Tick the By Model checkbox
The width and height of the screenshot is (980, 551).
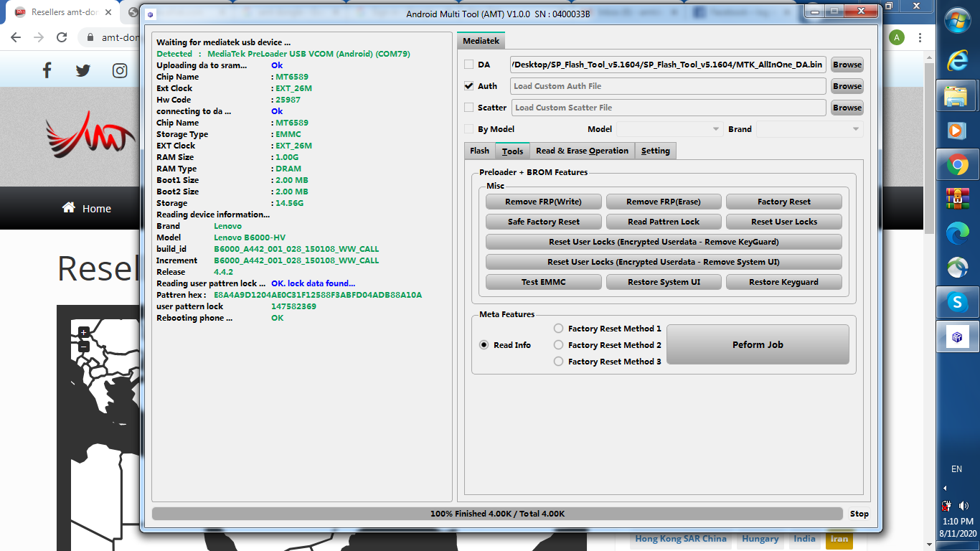click(468, 129)
